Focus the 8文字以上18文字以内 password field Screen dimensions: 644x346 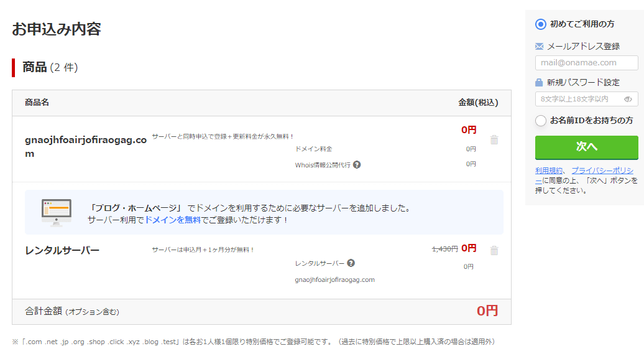click(587, 99)
